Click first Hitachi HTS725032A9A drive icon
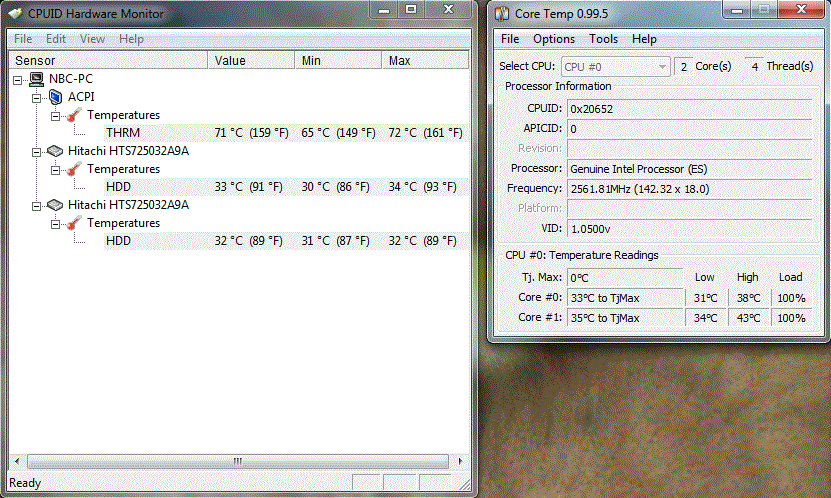Image resolution: width=831 pixels, height=498 pixels. [55, 151]
